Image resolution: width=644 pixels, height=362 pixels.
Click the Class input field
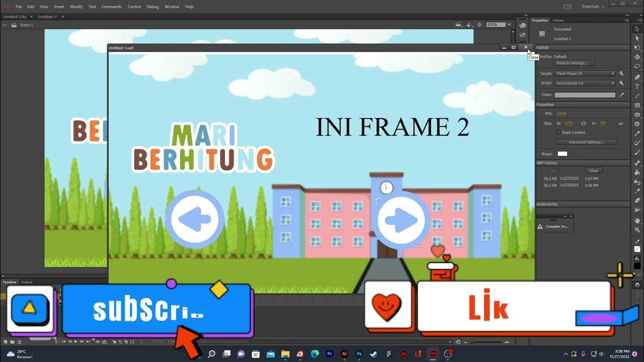click(585, 95)
